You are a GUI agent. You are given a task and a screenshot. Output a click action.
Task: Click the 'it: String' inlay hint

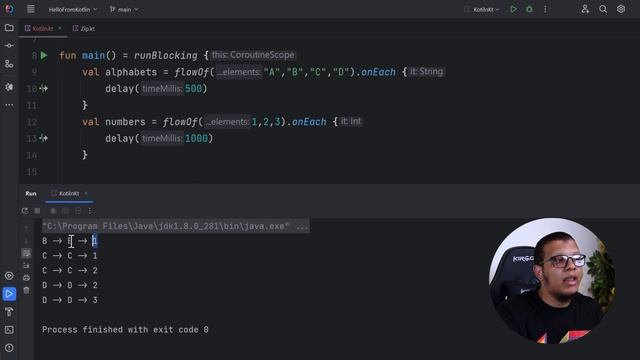[x=427, y=72]
